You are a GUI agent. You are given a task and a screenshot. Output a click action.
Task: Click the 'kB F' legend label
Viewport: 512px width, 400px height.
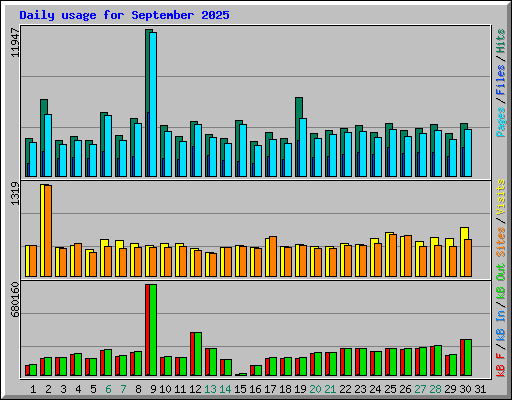501,365
